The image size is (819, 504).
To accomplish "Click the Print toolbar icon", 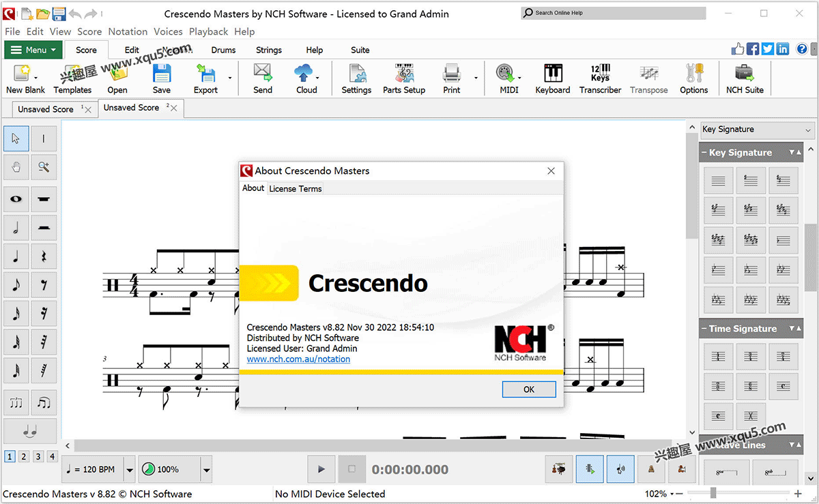I will point(452,78).
